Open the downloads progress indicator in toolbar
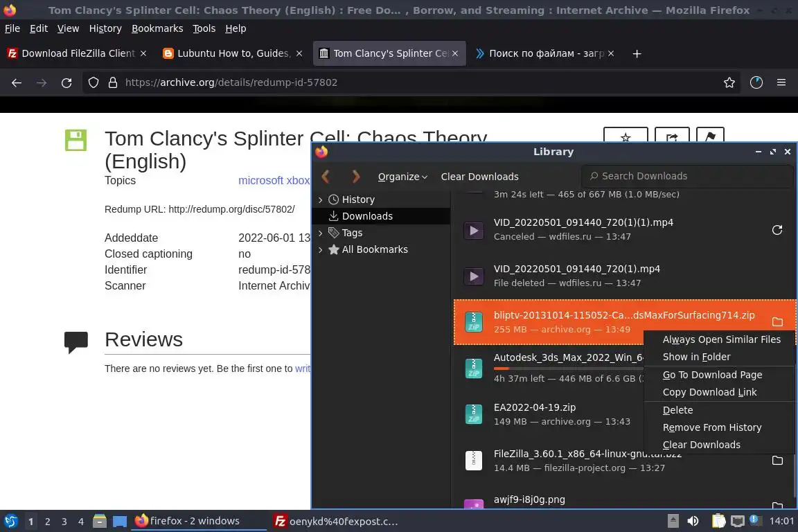 coord(756,82)
